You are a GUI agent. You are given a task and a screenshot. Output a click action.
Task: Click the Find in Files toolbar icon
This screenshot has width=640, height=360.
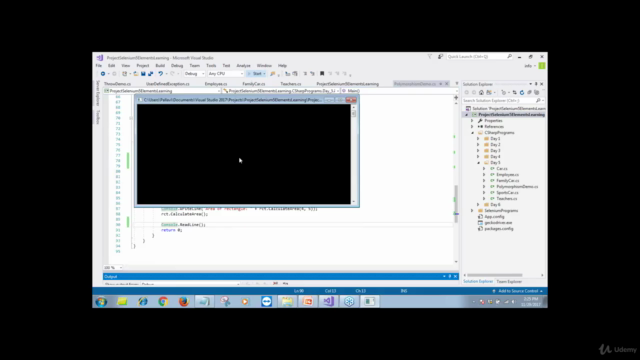273,74
